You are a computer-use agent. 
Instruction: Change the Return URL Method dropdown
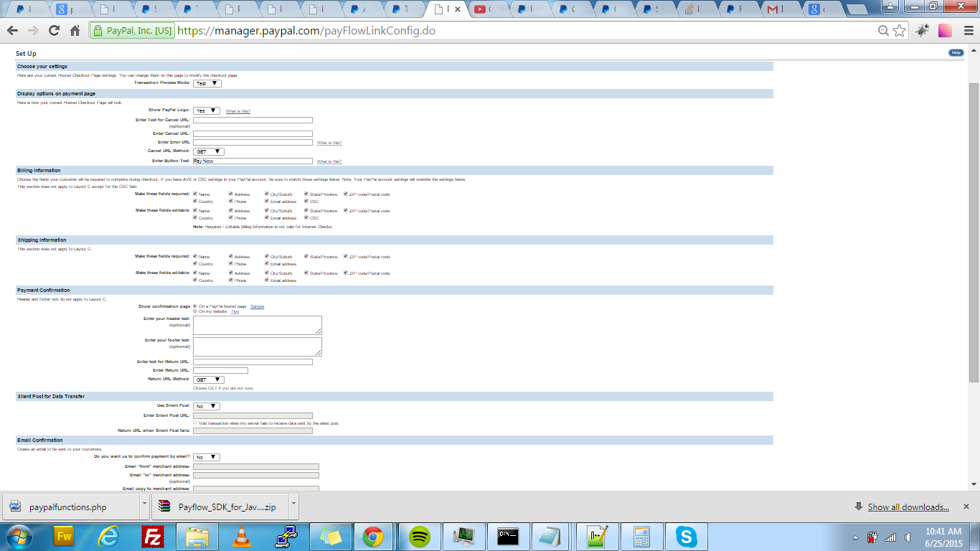(209, 380)
